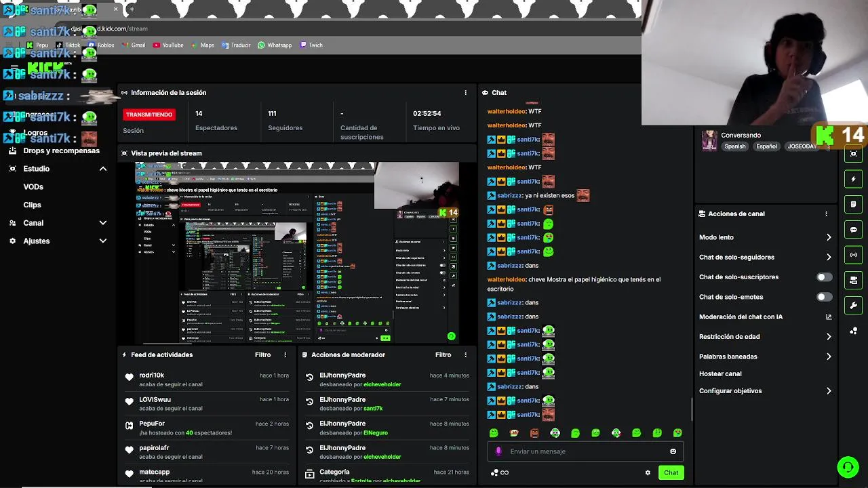Open the Traducir bookmark

click(236, 45)
